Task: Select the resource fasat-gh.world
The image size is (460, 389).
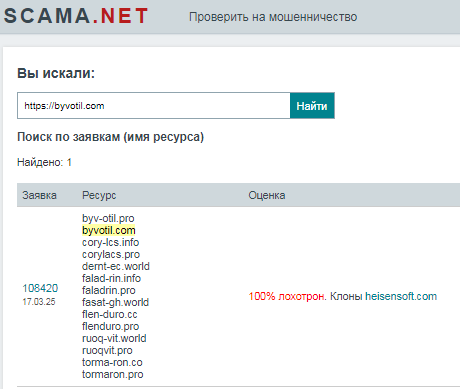Action: (x=115, y=302)
